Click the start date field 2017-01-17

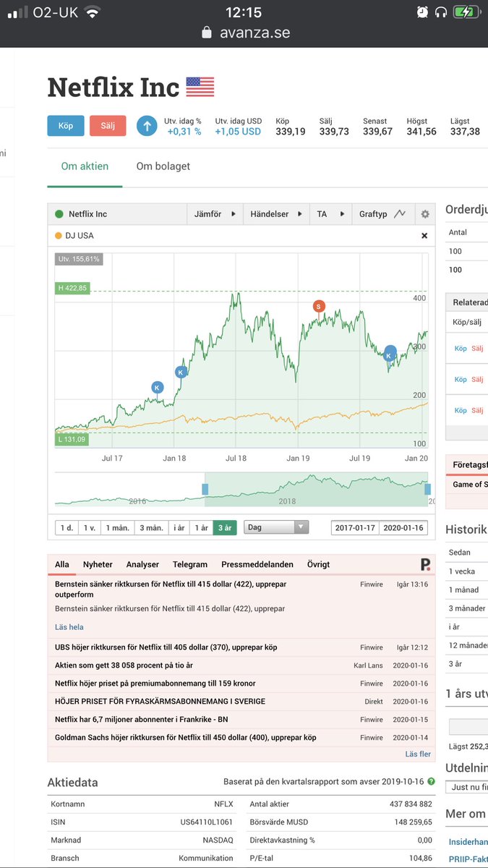[355, 527]
